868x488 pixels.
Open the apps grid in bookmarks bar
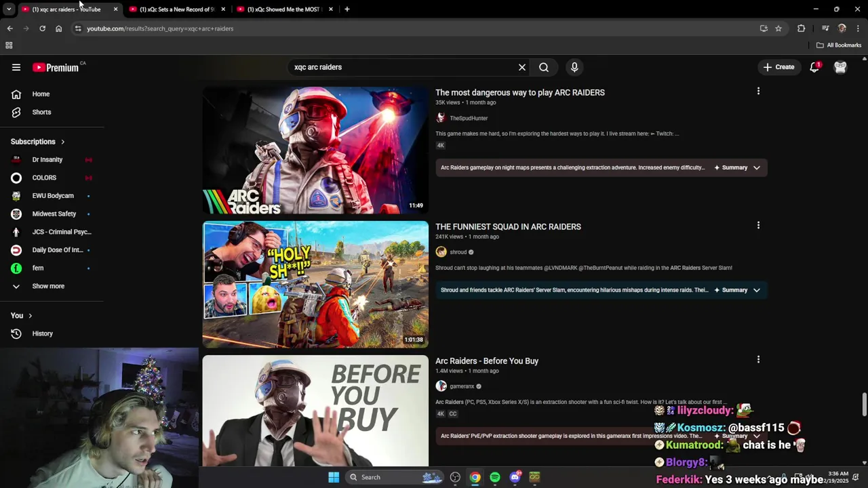pyautogui.click(x=9, y=45)
